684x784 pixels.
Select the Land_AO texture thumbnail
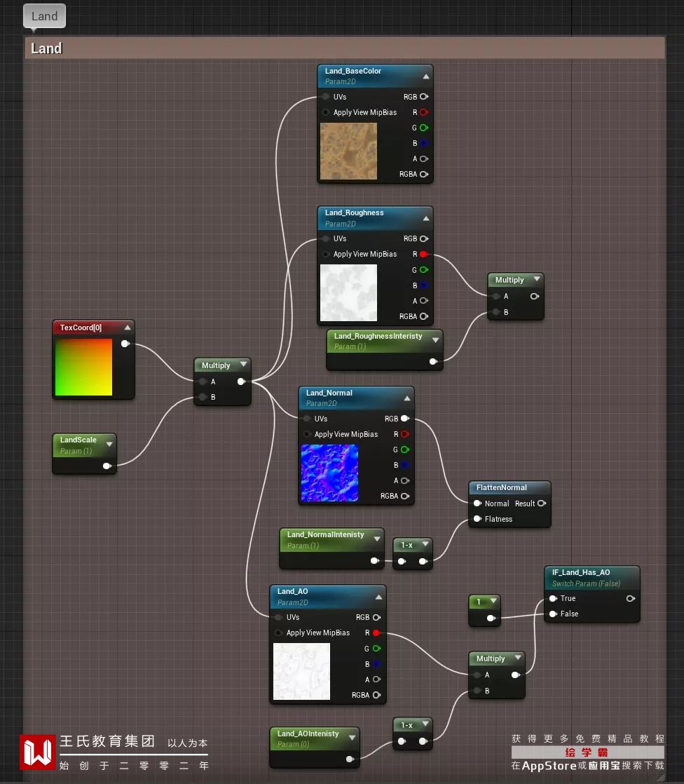(301, 672)
